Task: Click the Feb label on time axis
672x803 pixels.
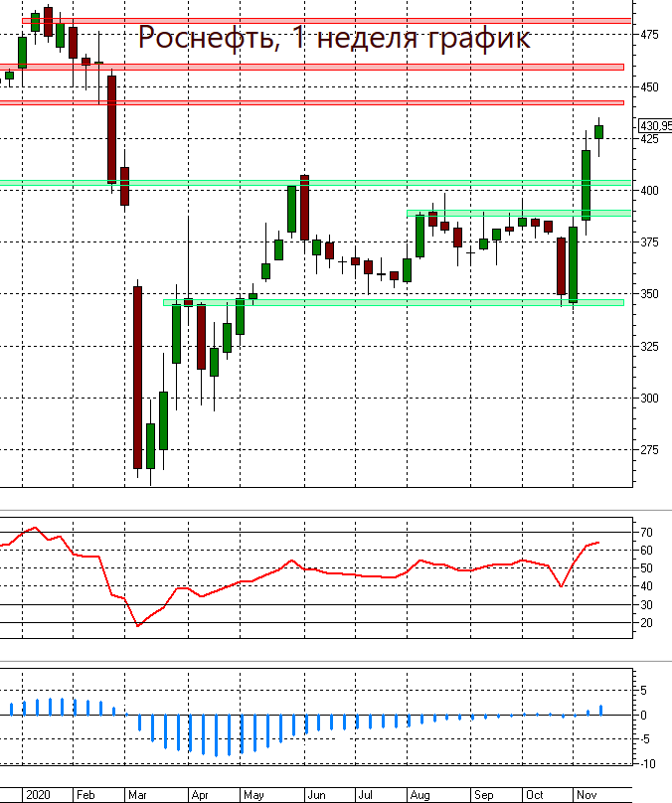Action: tap(85, 795)
